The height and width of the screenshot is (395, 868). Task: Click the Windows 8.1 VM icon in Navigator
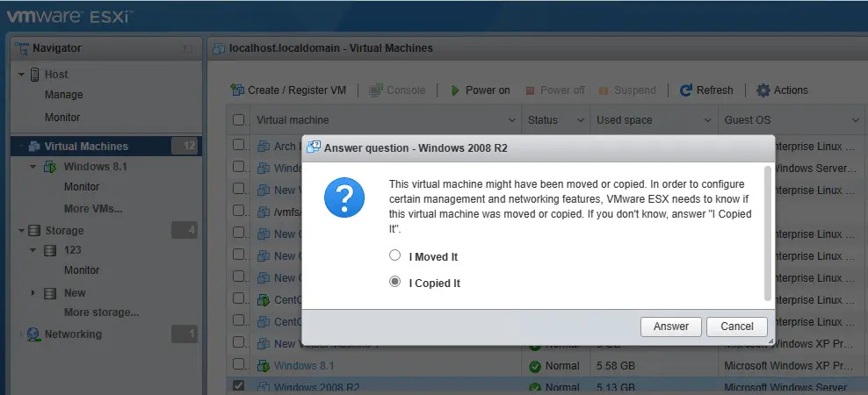coord(50,167)
